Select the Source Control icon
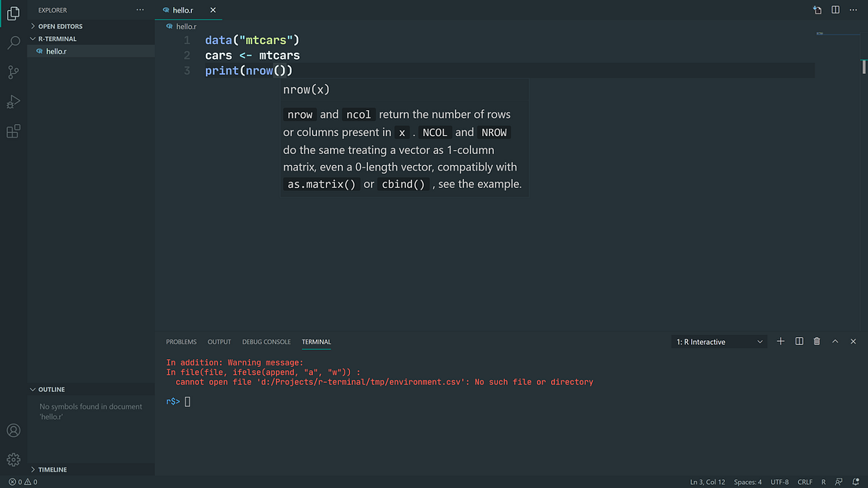This screenshot has height=488, width=868. point(13,72)
